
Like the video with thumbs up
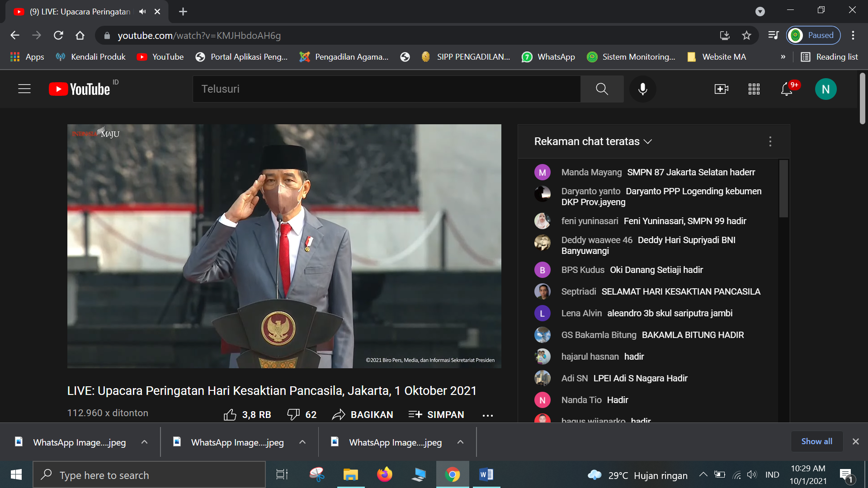[x=230, y=414]
